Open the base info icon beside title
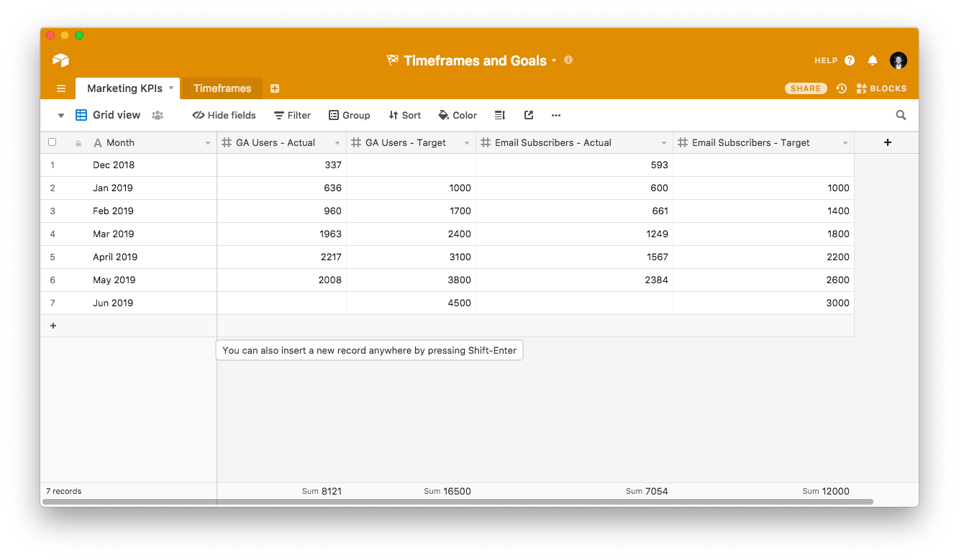 [x=568, y=60]
